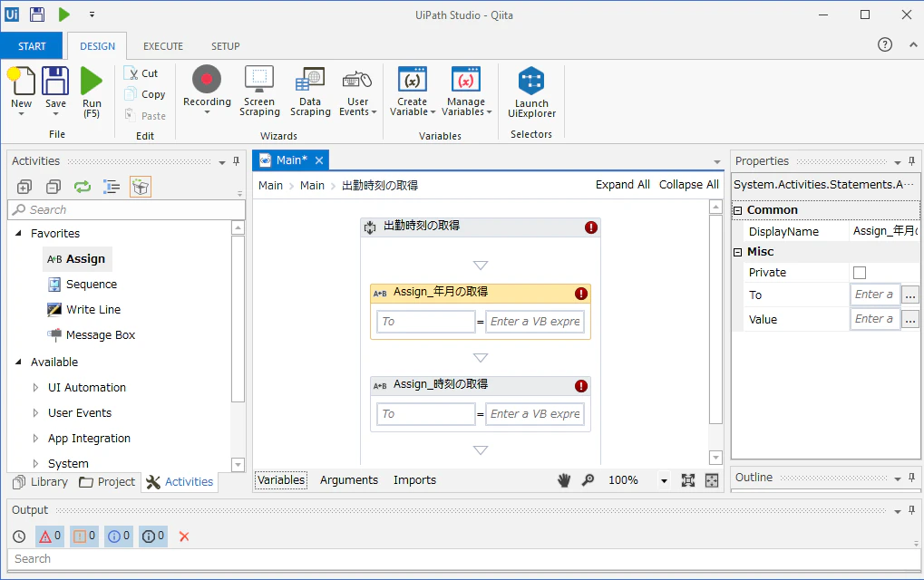924x580 pixels.
Task: Click Copy in Edit group
Action: coord(145,94)
